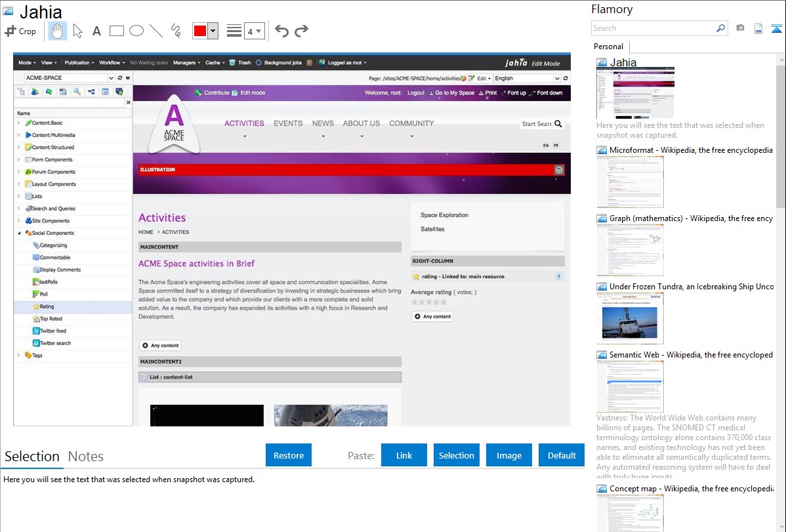Switch to the Notes tab
Viewport: 786px width, 532px height.
click(86, 457)
